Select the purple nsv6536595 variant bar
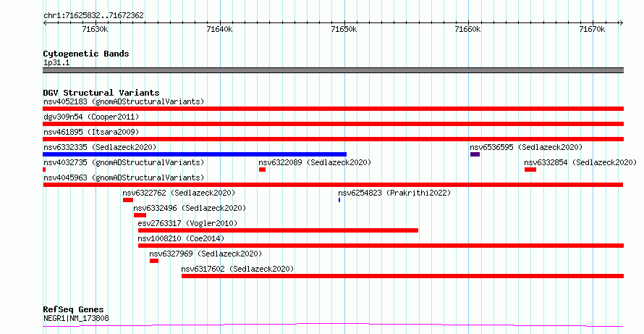 click(475, 154)
